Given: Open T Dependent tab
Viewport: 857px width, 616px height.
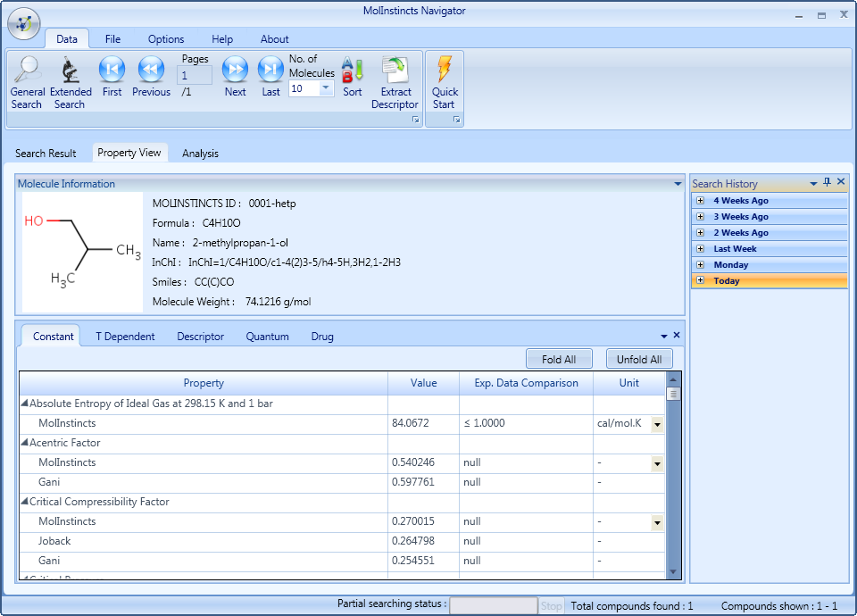Looking at the screenshot, I should click(125, 337).
